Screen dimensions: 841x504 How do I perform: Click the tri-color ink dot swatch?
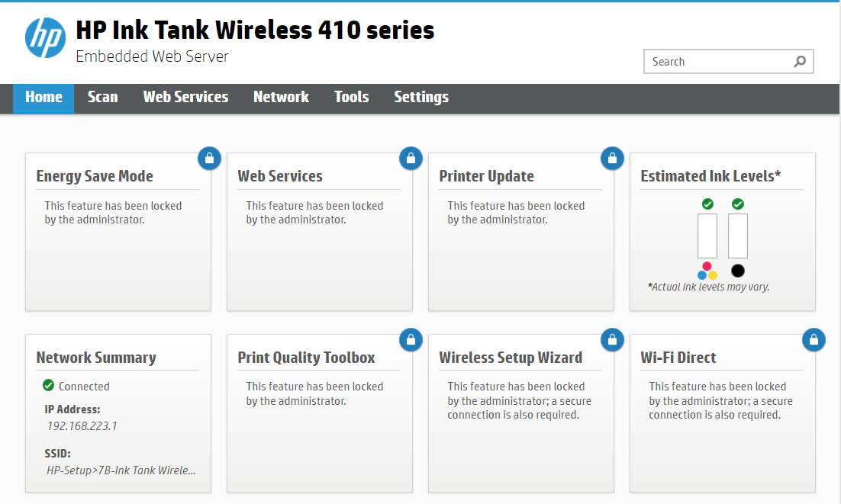707,271
